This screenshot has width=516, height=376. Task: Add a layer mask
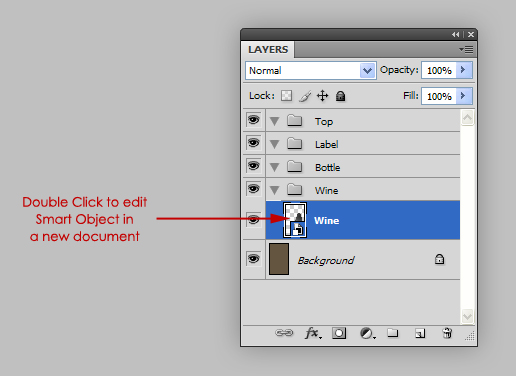pyautogui.click(x=339, y=333)
